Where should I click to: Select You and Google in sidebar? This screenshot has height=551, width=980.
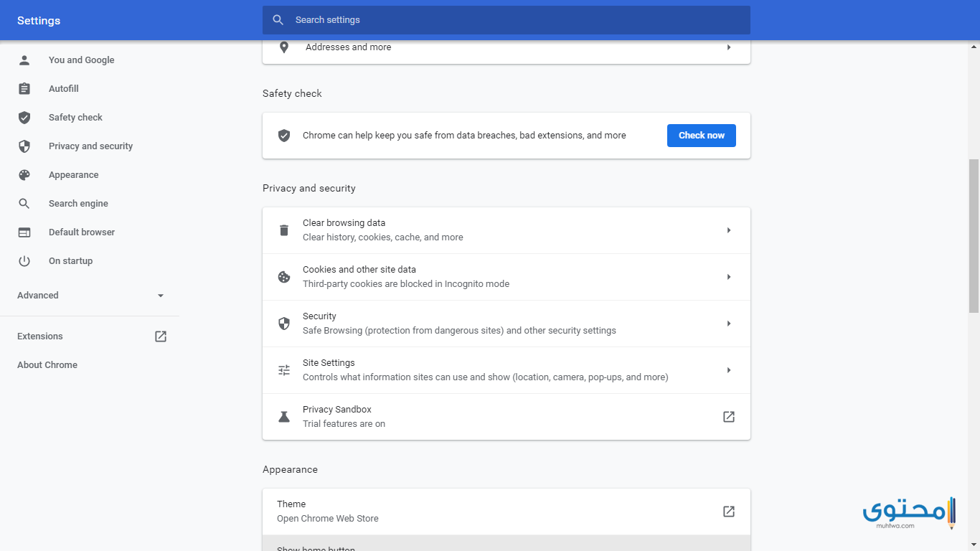click(81, 60)
